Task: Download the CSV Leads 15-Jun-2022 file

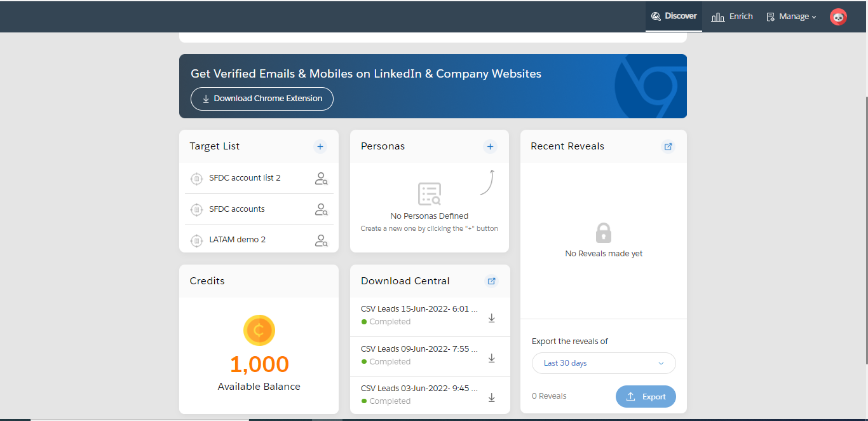Action: (491, 317)
